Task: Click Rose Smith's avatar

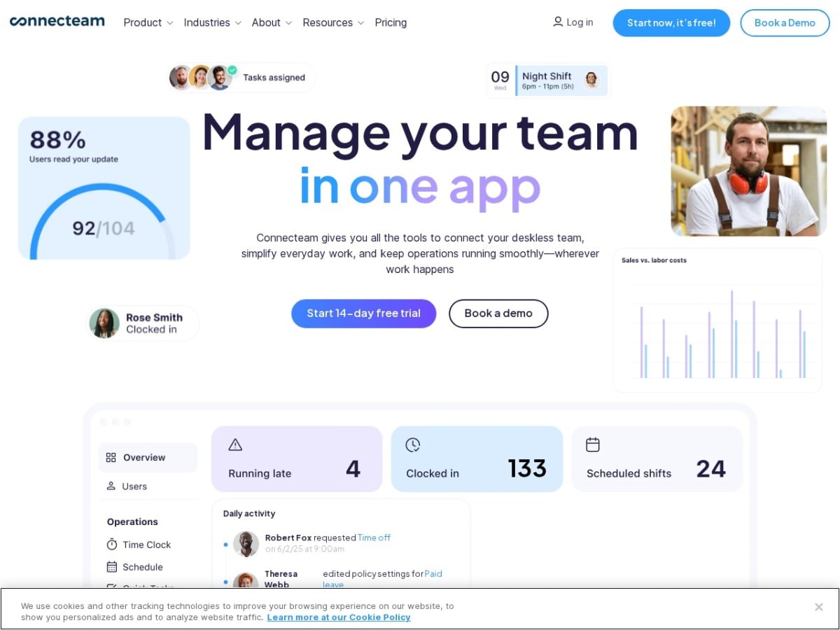Action: coord(105,323)
